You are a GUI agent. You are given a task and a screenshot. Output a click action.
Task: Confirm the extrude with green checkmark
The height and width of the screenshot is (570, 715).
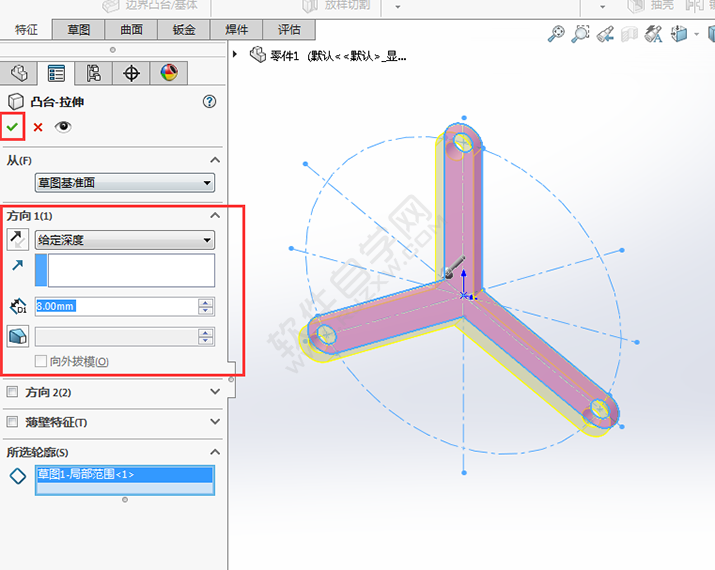(12, 127)
